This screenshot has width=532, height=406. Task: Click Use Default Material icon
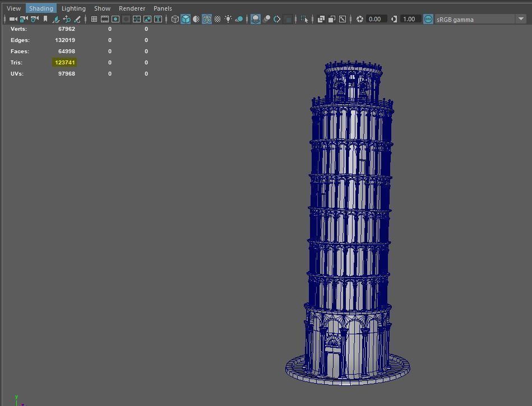click(x=196, y=19)
